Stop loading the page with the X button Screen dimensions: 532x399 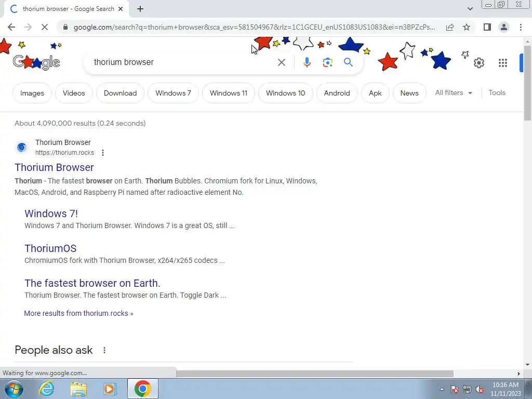[x=45, y=27]
